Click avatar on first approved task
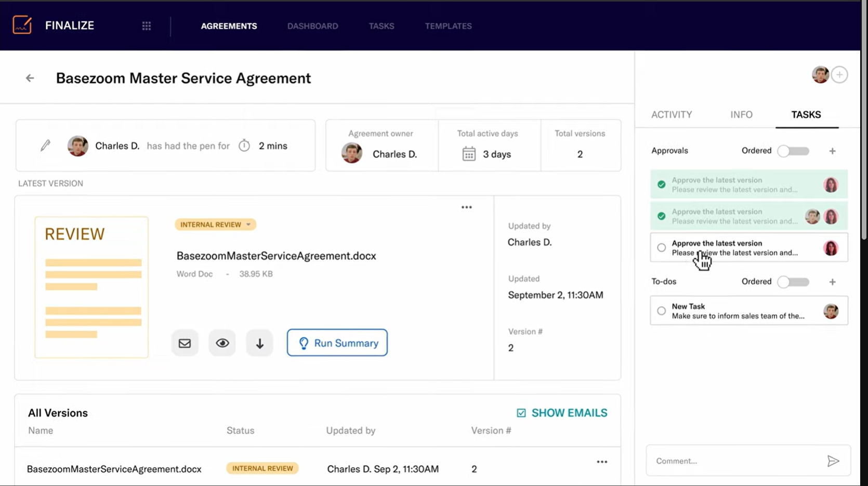The width and height of the screenshot is (868, 486). tap(831, 185)
